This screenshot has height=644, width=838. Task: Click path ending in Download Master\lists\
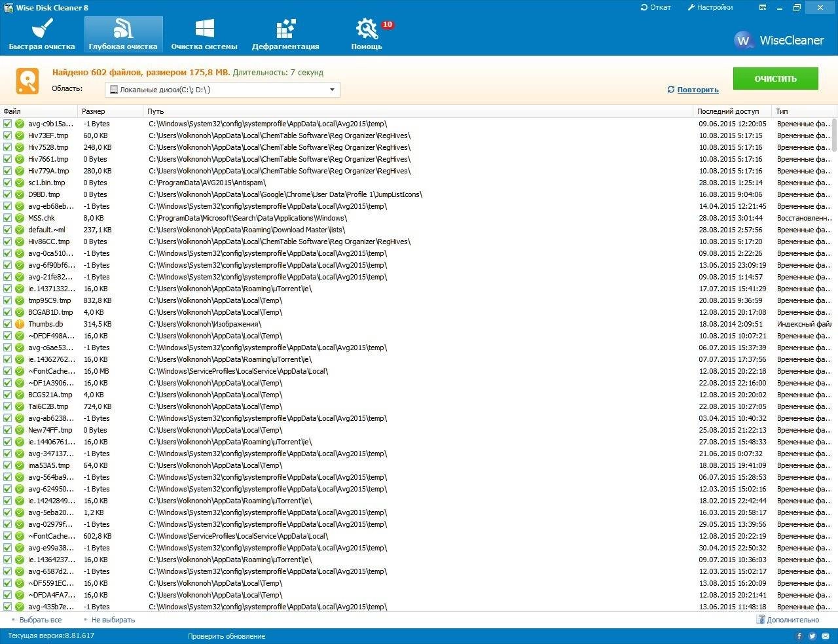click(247, 230)
